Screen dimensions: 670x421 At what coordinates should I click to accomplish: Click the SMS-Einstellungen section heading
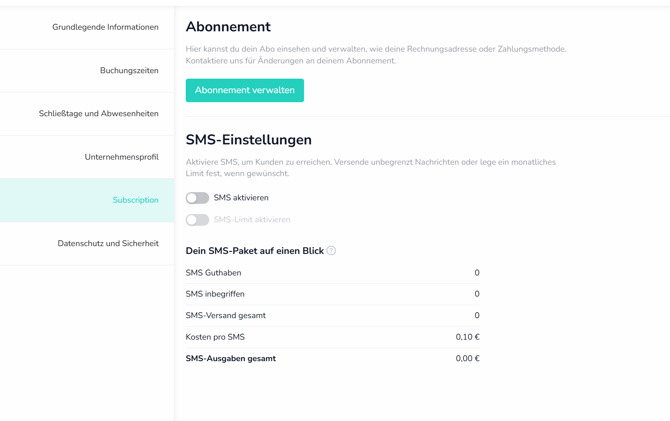point(248,140)
